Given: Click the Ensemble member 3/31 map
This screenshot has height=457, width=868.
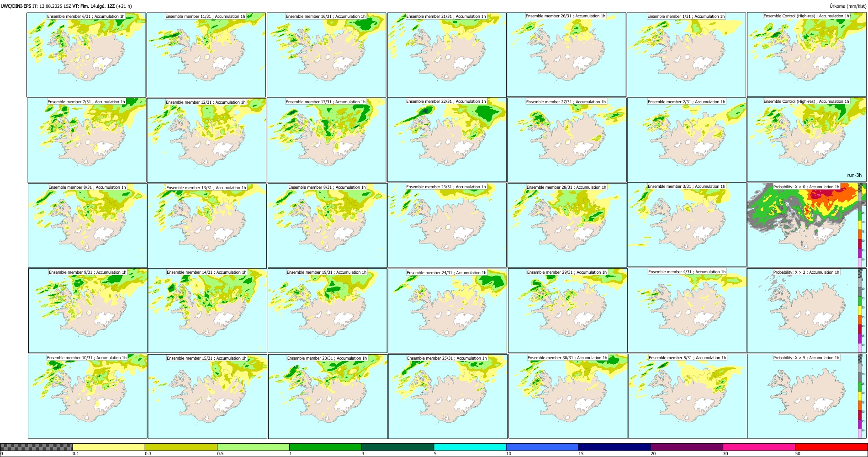Looking at the screenshot, I should [687, 225].
